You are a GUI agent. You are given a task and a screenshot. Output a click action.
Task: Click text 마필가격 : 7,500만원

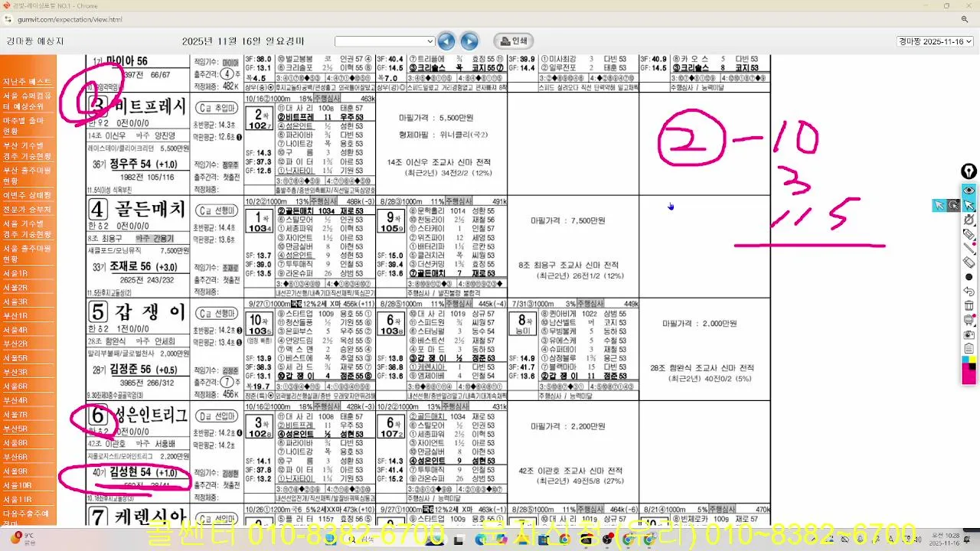click(568, 220)
